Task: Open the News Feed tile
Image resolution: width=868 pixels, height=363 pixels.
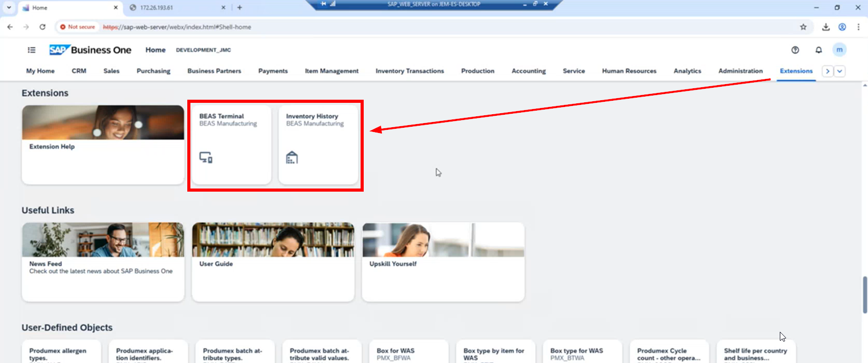Action: [103, 262]
